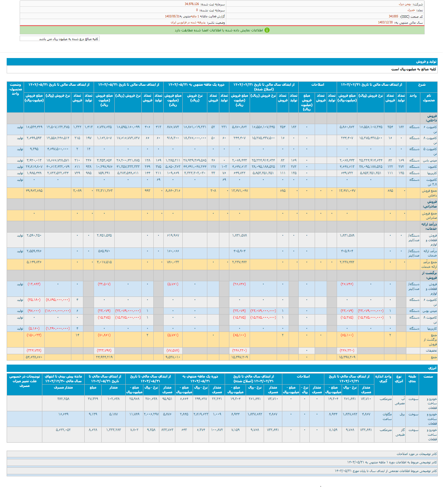Click the ISIC industry code 341005
The image size is (448, 499).
pos(393,16)
